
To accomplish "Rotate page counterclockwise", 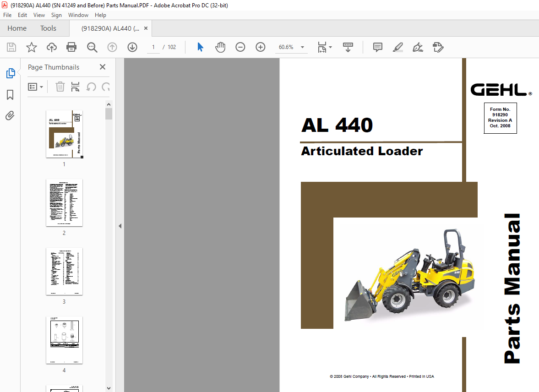I will tap(91, 87).
